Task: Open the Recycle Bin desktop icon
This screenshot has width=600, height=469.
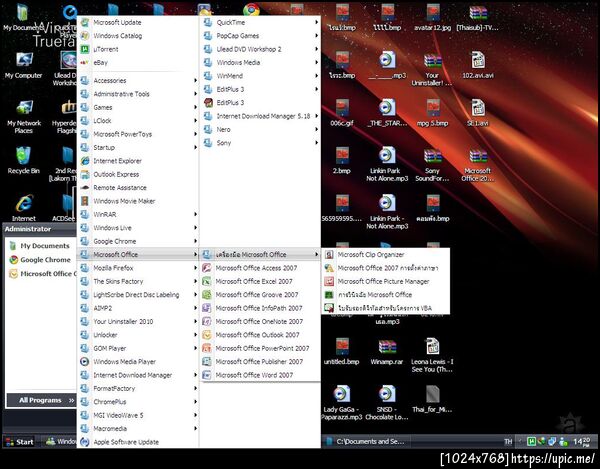Action: tap(24, 160)
